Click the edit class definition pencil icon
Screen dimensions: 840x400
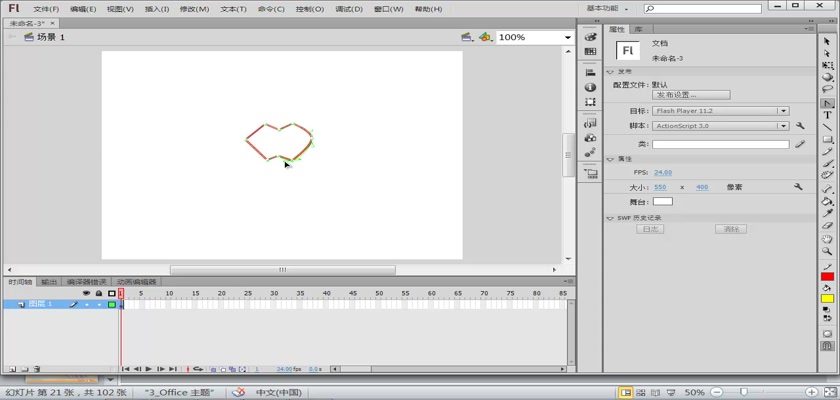point(800,144)
